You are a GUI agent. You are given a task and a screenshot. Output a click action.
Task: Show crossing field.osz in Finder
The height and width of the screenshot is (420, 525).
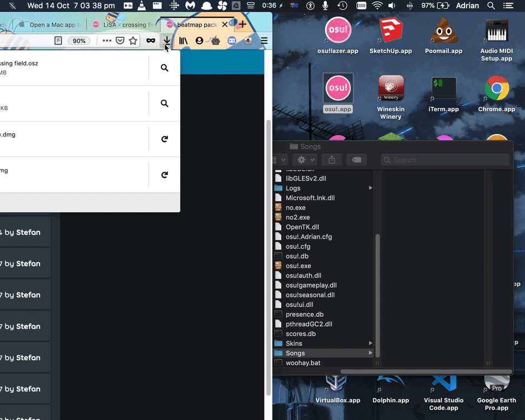click(x=164, y=68)
